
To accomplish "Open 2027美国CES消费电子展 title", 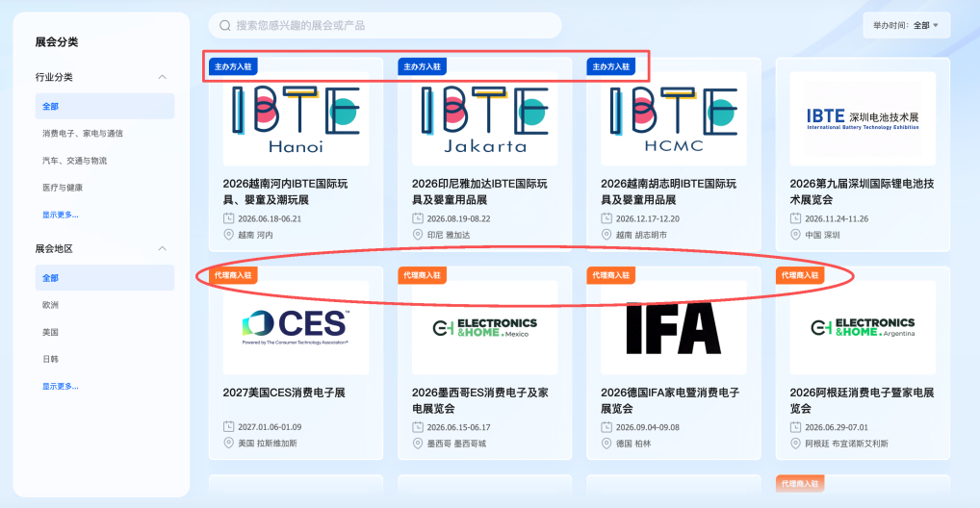I will pyautogui.click(x=284, y=393).
